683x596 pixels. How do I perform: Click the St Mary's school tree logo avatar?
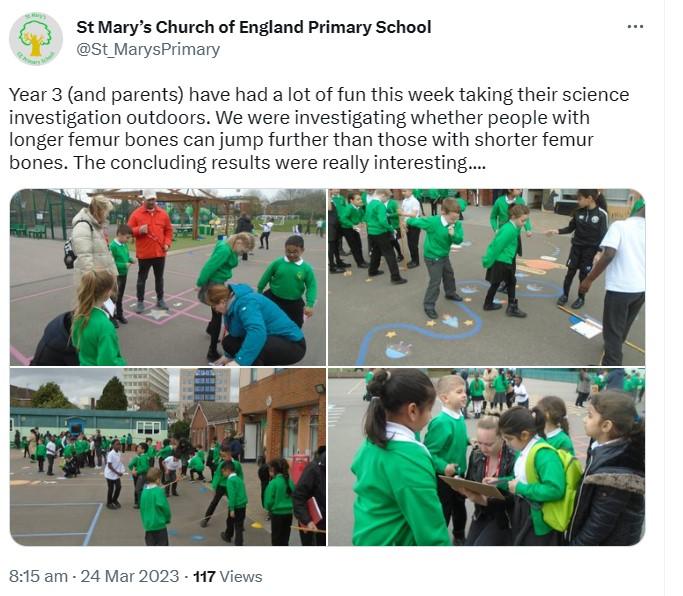36,39
